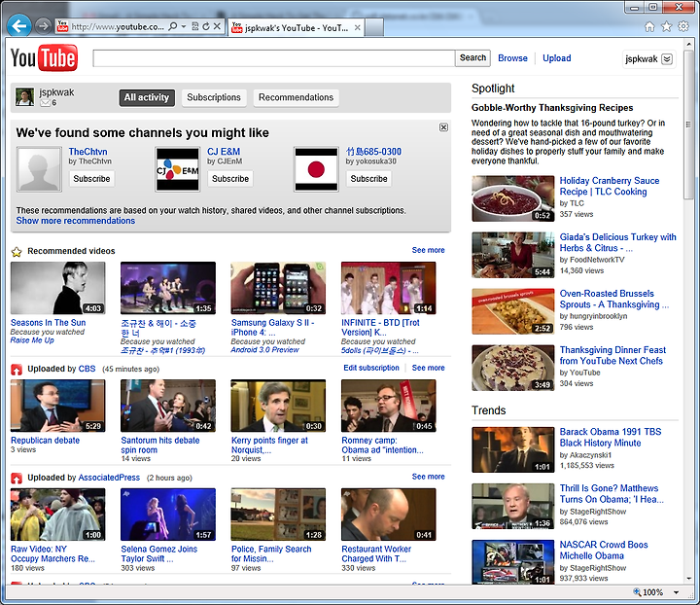Viewport: 700px width, 605px height.
Task: Click the browser address bar URL
Action: [x=118, y=27]
